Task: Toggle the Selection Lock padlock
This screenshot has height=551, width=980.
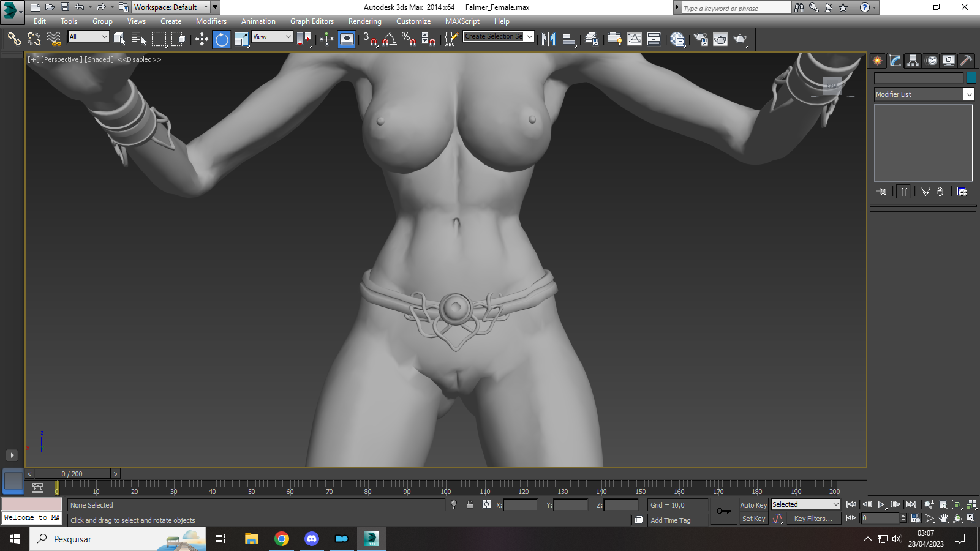Action: (x=470, y=504)
